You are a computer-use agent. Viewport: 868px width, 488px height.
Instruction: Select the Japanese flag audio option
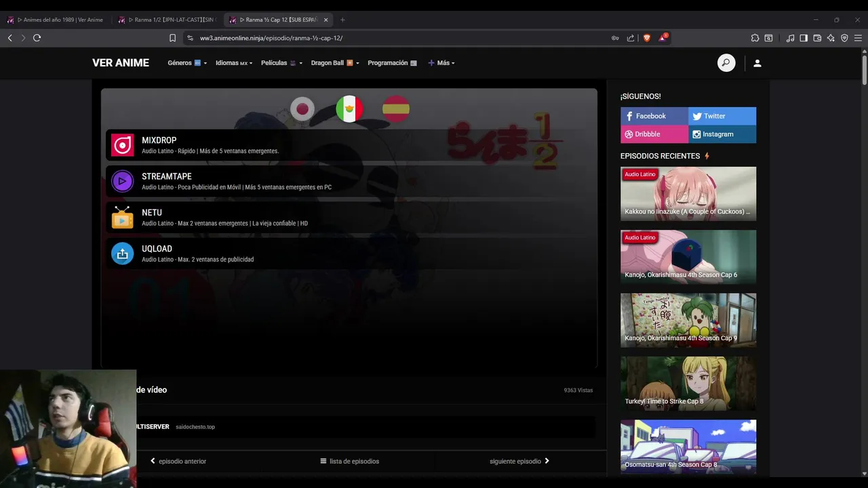(302, 108)
